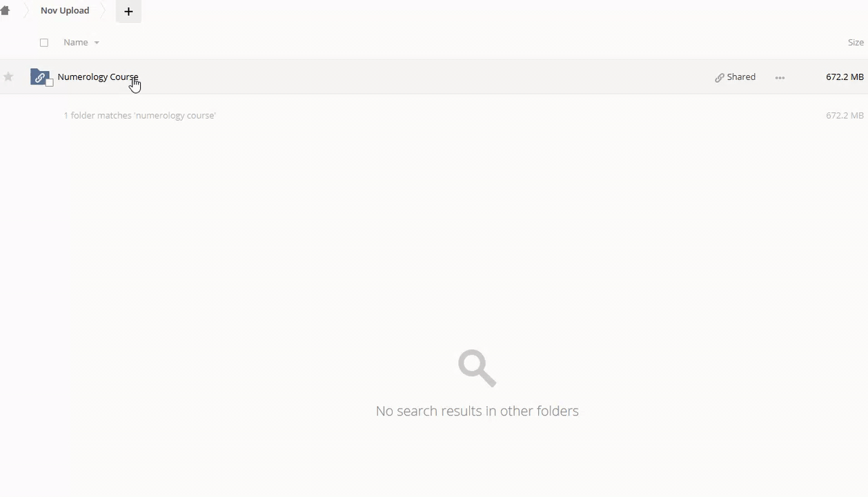Open the Numerology Course folder name
Viewport: 868px width, 497px height.
point(98,77)
